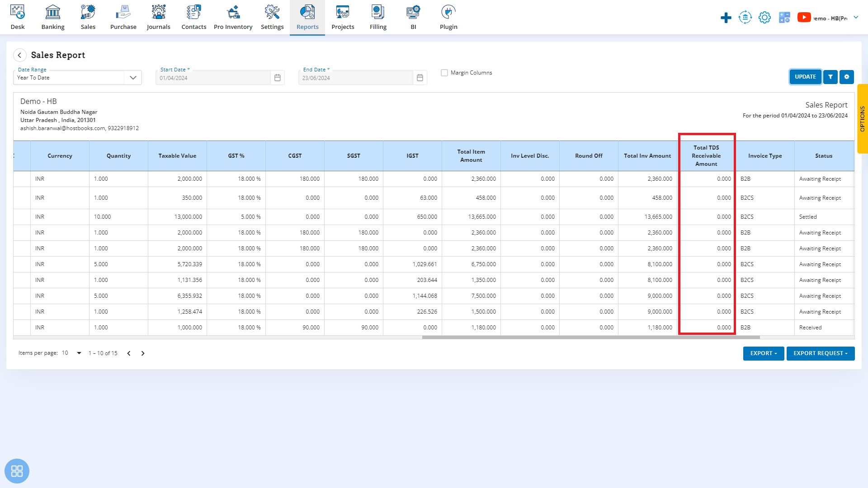Click the blue plus quick-add icon
868x488 pixels.
point(726,18)
